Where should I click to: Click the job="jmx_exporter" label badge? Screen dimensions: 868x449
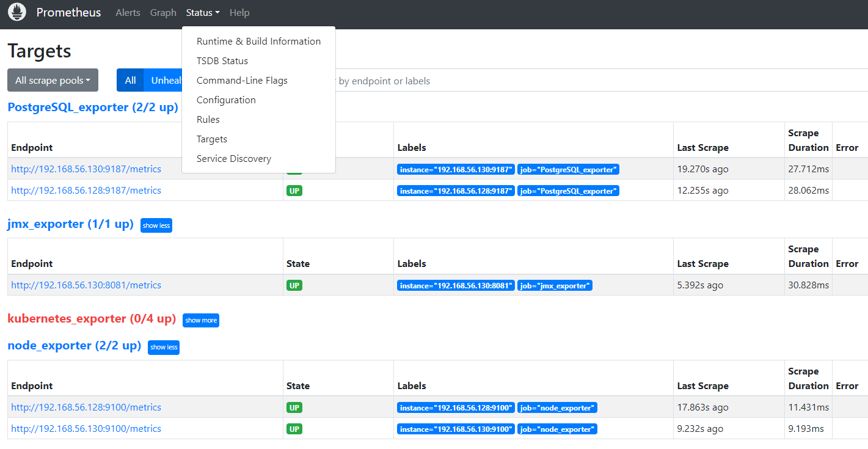click(555, 286)
